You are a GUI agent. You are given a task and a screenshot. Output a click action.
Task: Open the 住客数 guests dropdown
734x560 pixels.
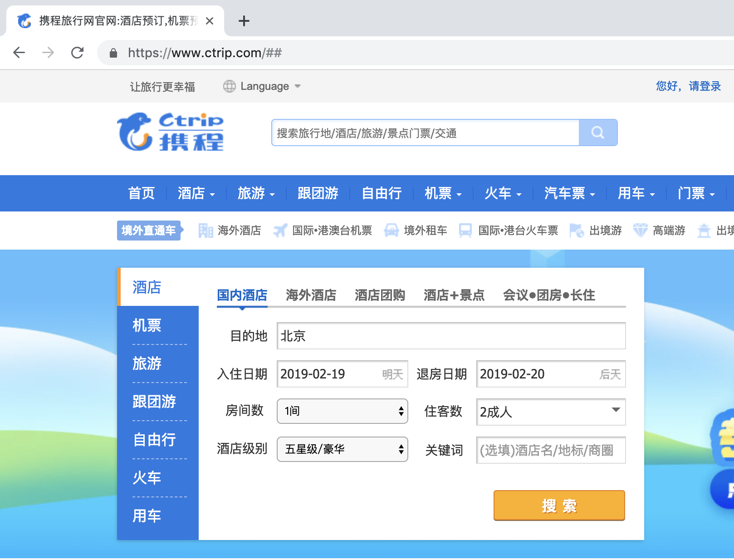click(551, 412)
